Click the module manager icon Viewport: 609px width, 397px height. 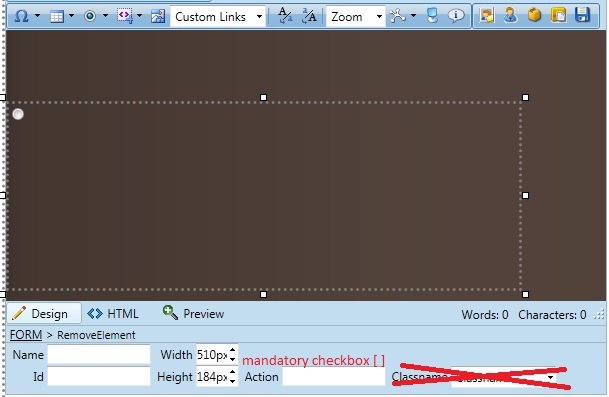(x=398, y=16)
